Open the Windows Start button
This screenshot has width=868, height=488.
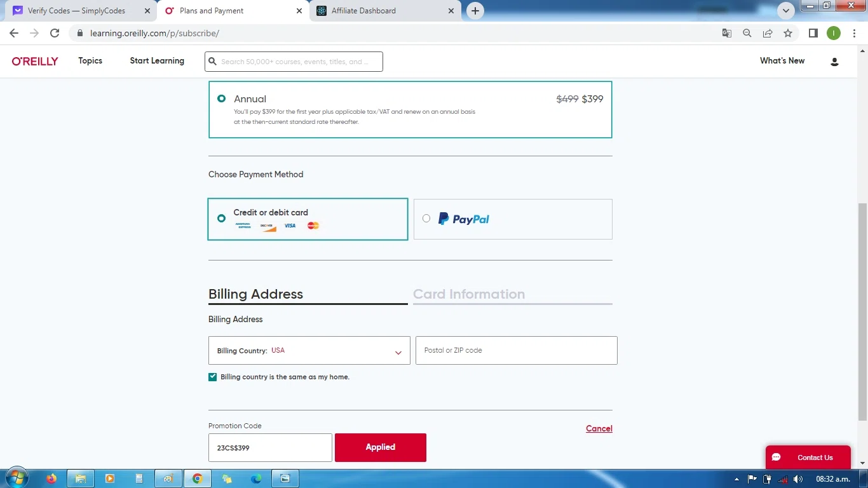tap(17, 478)
